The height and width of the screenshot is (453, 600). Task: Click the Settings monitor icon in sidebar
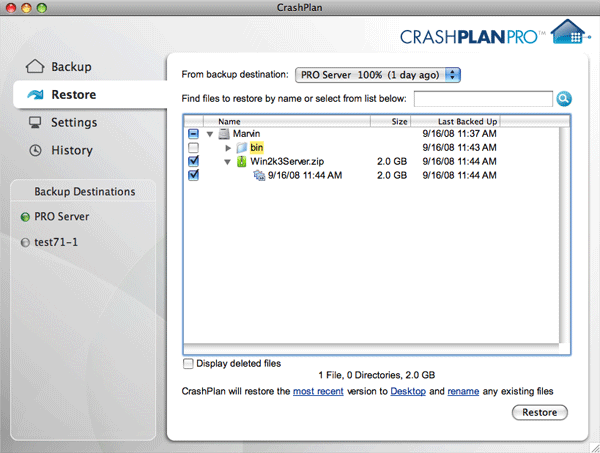(x=35, y=122)
